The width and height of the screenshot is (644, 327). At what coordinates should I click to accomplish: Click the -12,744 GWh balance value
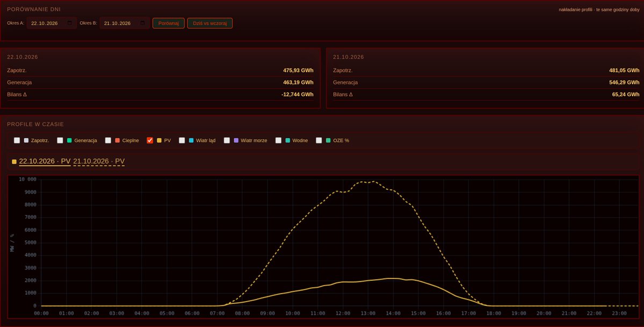(x=298, y=94)
